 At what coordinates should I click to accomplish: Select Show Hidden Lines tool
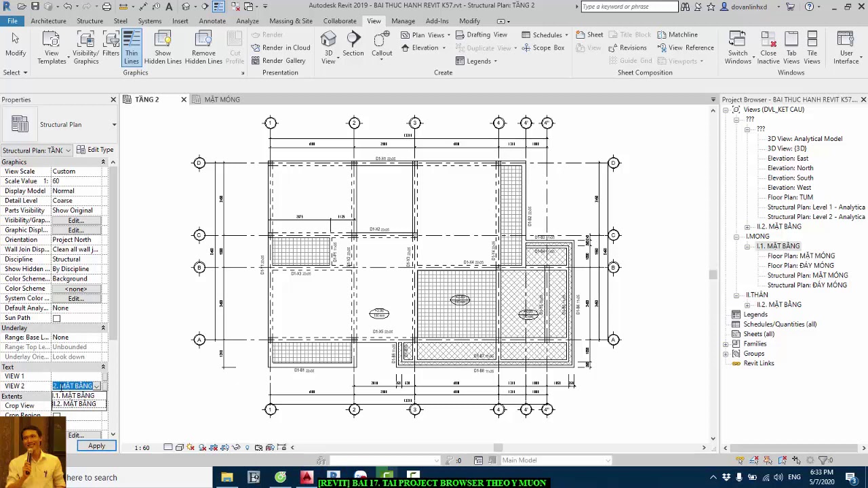pyautogui.click(x=163, y=47)
